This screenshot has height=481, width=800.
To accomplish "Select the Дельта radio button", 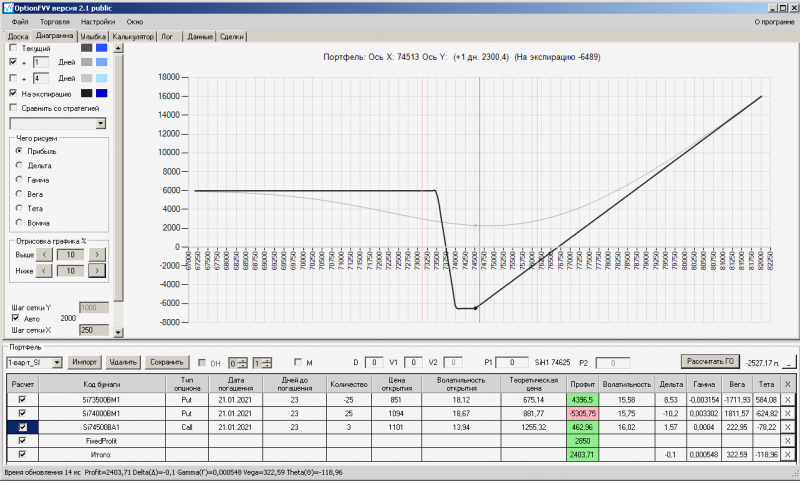I will [19, 165].
